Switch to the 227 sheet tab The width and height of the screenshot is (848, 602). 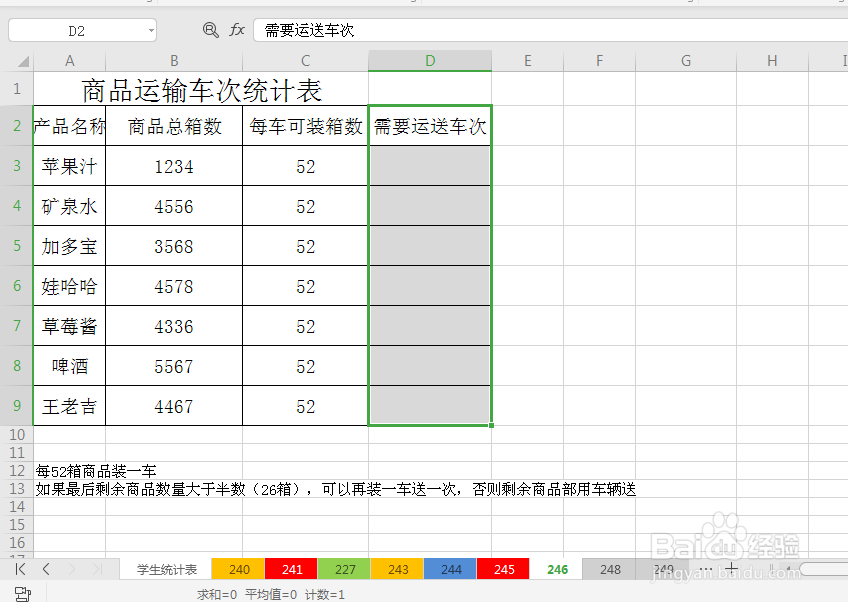click(x=344, y=569)
